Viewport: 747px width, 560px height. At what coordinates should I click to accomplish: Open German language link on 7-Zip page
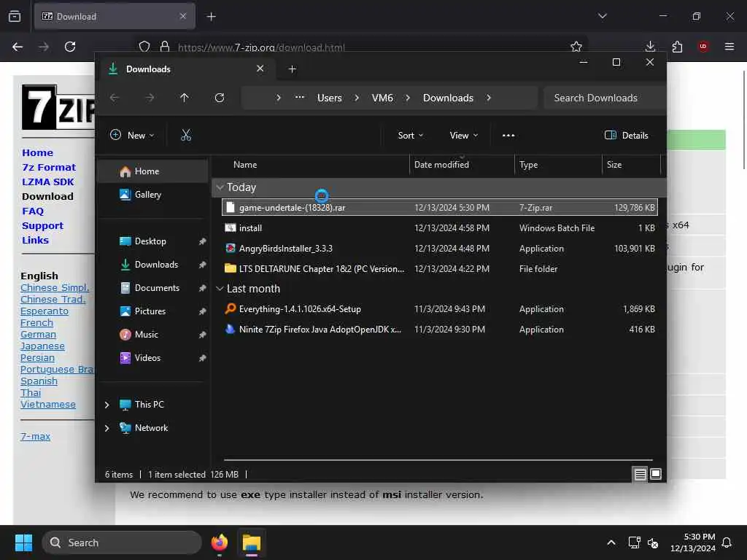tap(38, 334)
